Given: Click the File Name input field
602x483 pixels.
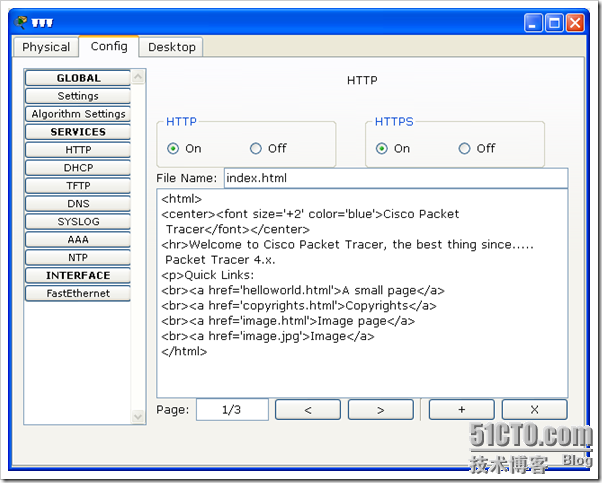Looking at the screenshot, I should [396, 178].
